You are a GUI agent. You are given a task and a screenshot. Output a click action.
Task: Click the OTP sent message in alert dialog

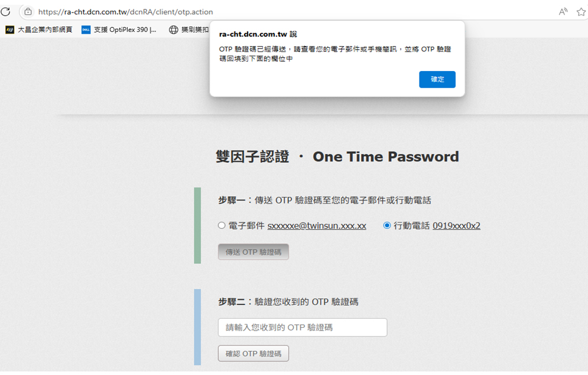tap(334, 54)
